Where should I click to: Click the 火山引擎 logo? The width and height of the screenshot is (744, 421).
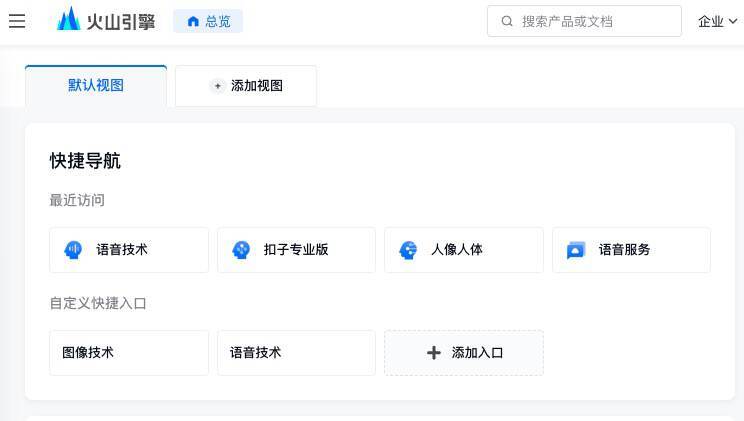coord(106,20)
